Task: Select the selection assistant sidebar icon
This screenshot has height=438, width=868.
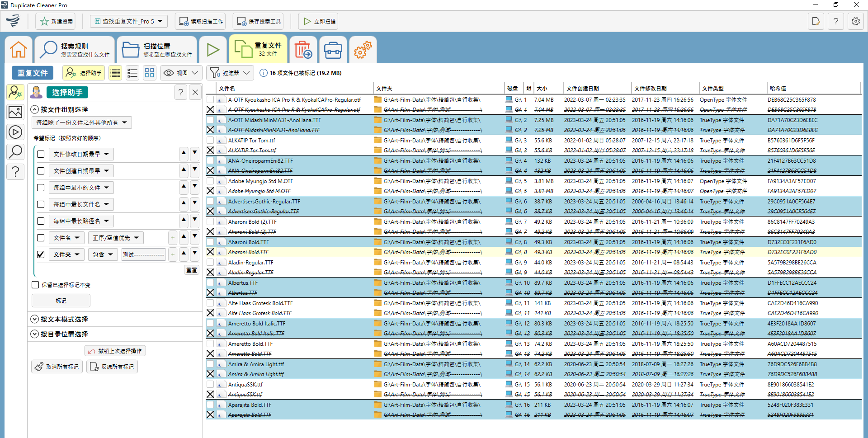Action: point(15,92)
